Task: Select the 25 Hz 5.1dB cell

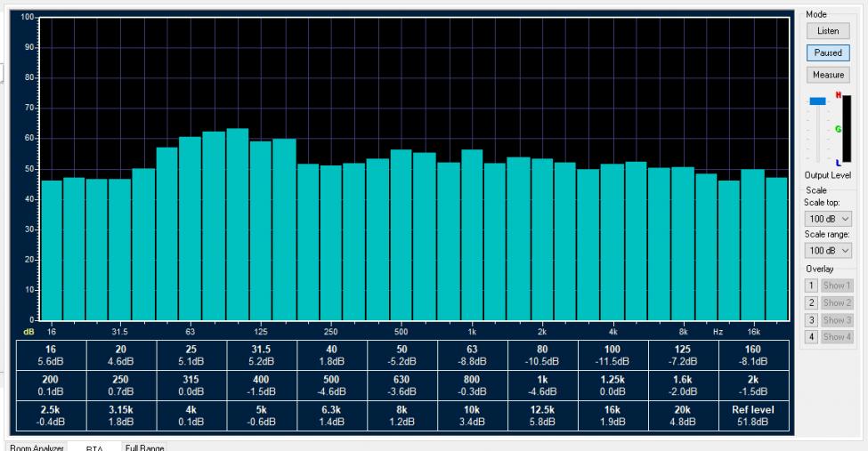Action: 191,355
